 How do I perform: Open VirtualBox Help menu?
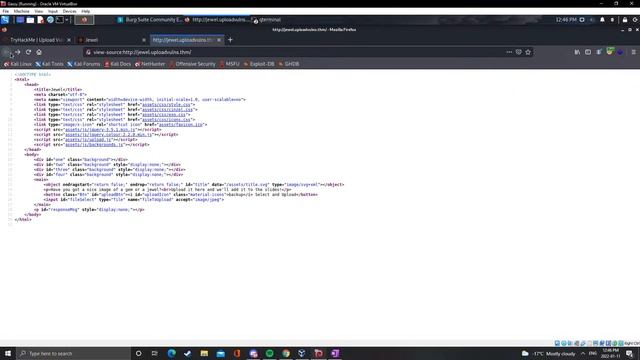pyautogui.click(x=86, y=11)
